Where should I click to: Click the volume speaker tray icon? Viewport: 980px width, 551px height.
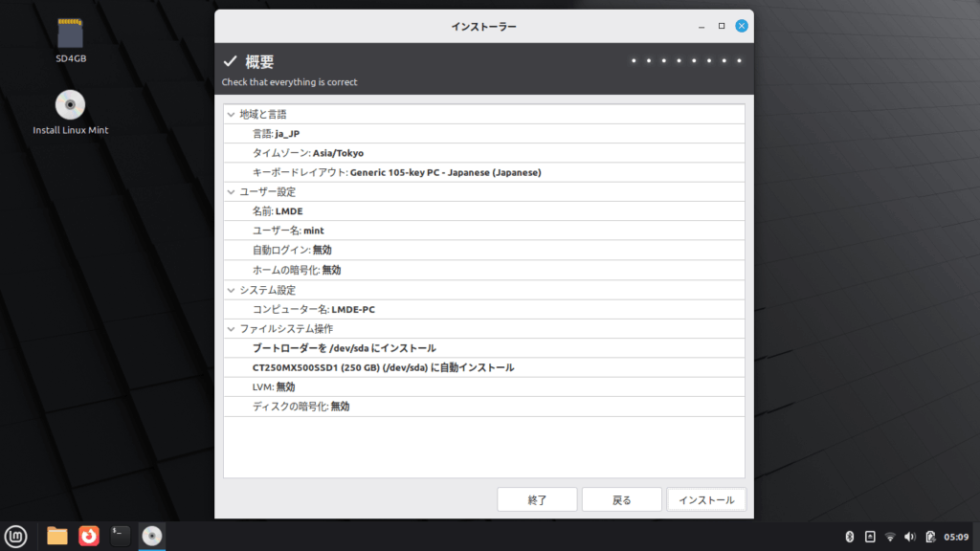coord(909,537)
